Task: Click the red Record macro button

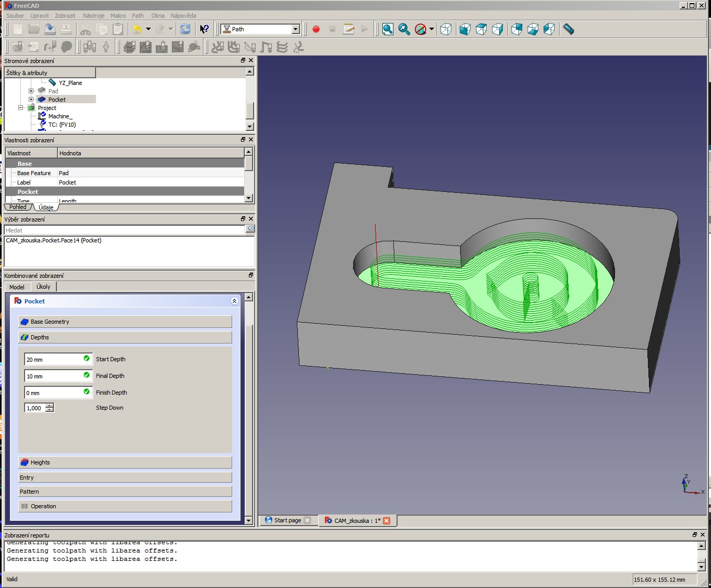Action: pos(316,29)
